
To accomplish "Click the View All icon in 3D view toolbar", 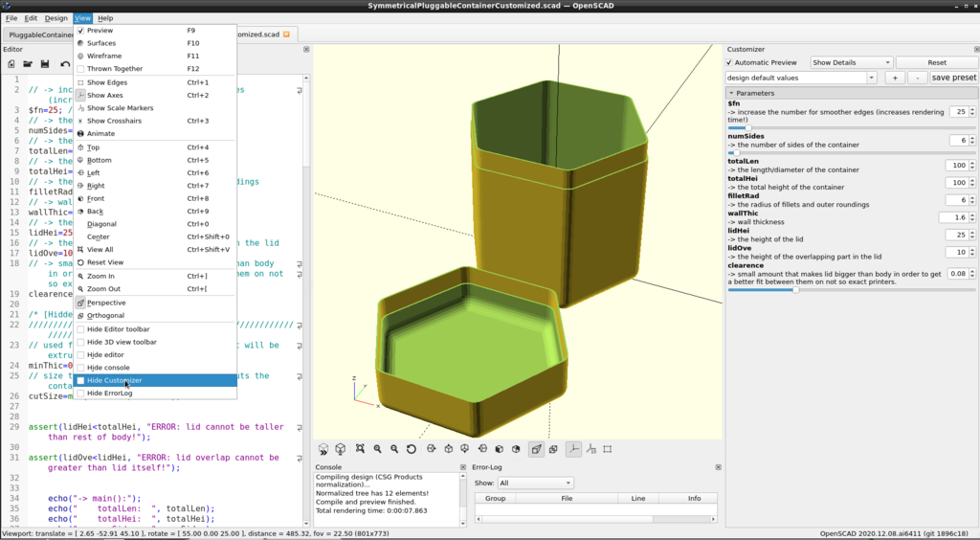I will pyautogui.click(x=360, y=449).
